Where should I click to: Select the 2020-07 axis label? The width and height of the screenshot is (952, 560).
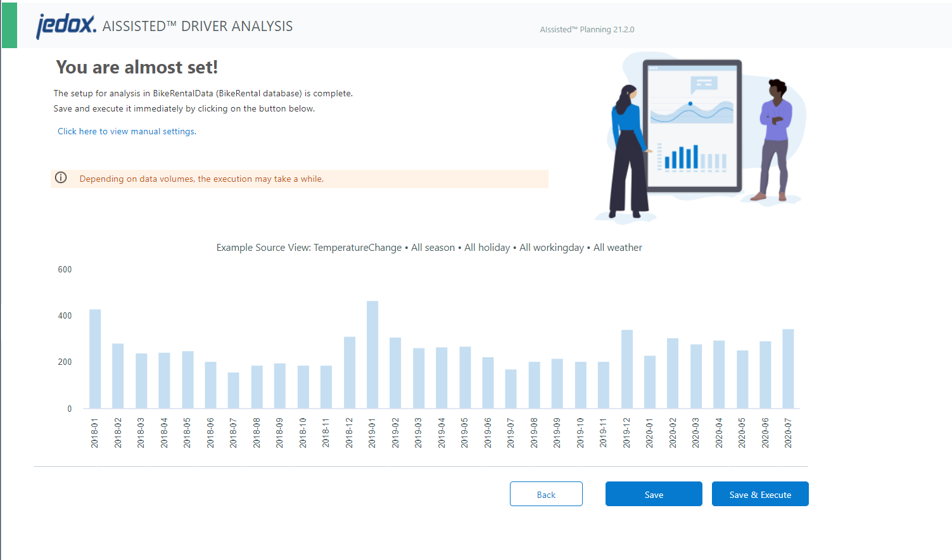point(789,433)
